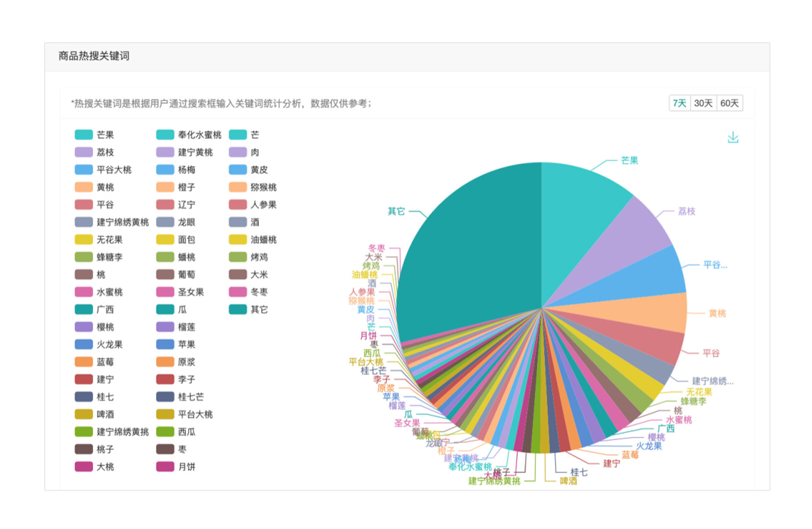
Task: Select the 30天 time range tab
Action: [703, 103]
